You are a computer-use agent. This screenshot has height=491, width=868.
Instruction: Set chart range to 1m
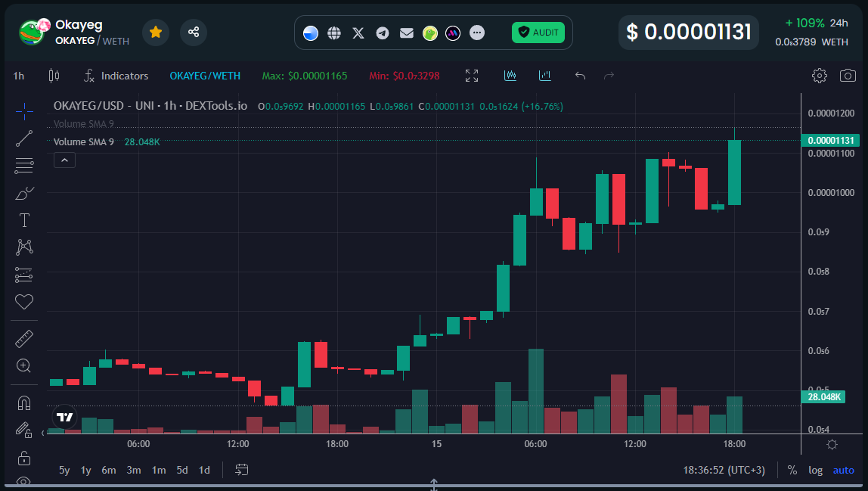click(x=159, y=470)
